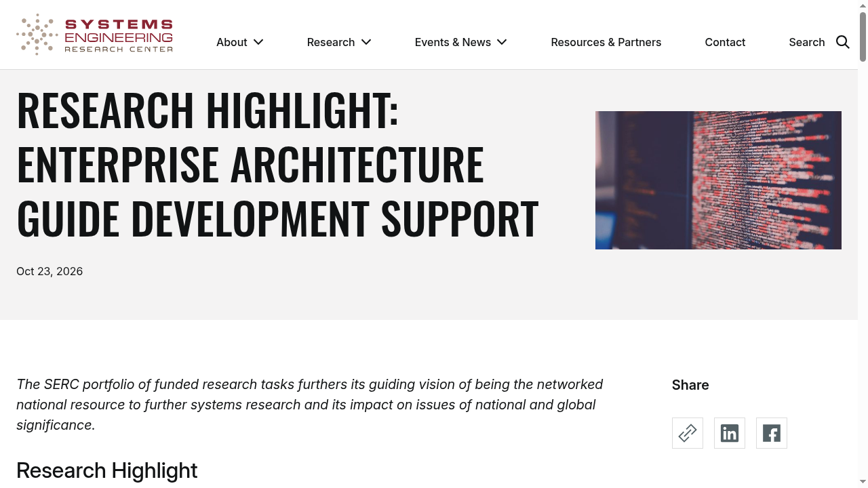Screen dimensions: 868x488
Task: Click the italic SERC portfolio intro paragraph
Action: (x=310, y=405)
